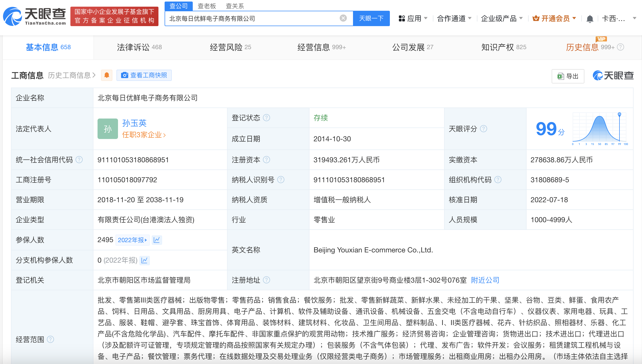The width and height of the screenshot is (642, 364).
Task: Click taxpayer qualification 增值税一般纳税人
Action: 342,200
